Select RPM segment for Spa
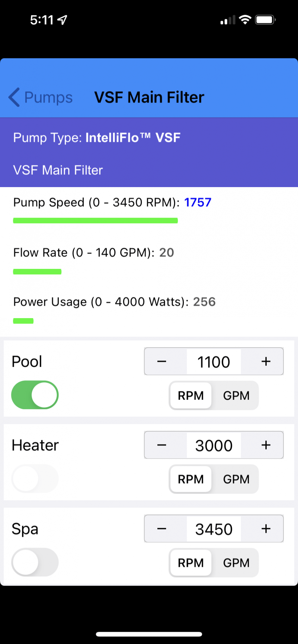Viewport: 298px width, 644px height. (x=191, y=563)
